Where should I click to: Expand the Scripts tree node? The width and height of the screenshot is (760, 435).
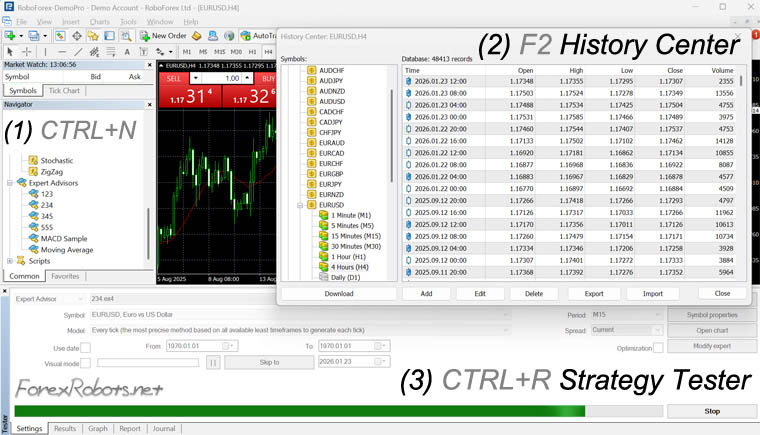coord(10,261)
